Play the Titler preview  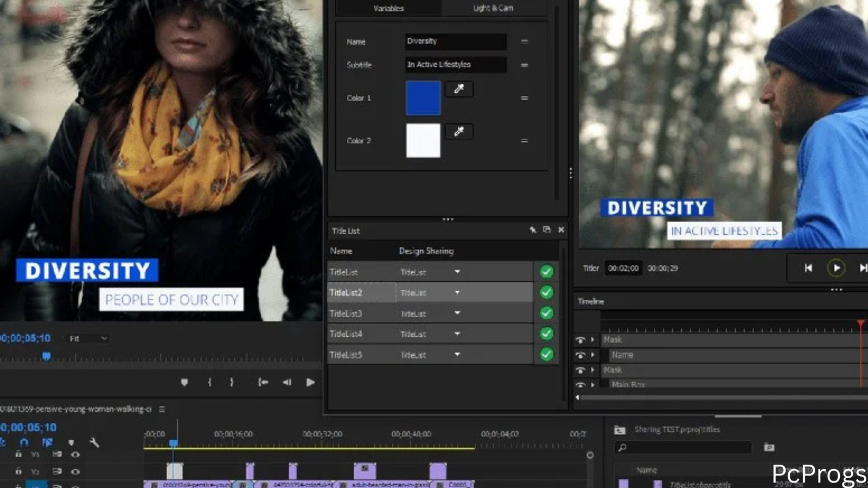[x=836, y=268]
